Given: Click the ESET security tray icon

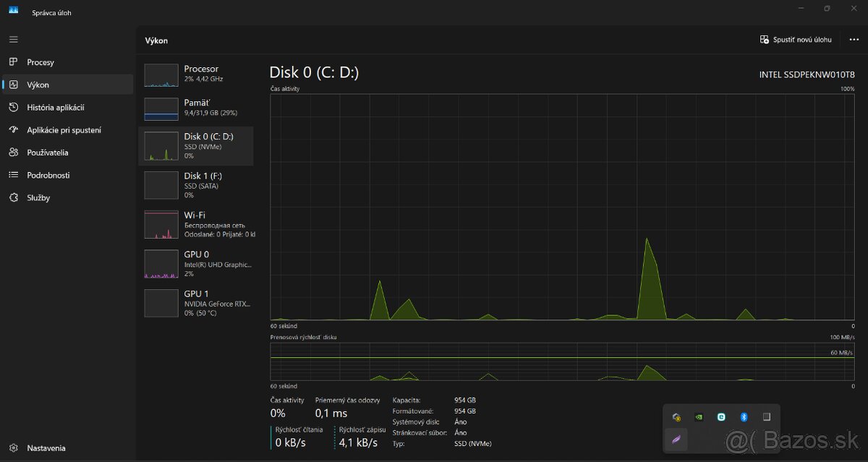Looking at the screenshot, I should (x=721, y=417).
